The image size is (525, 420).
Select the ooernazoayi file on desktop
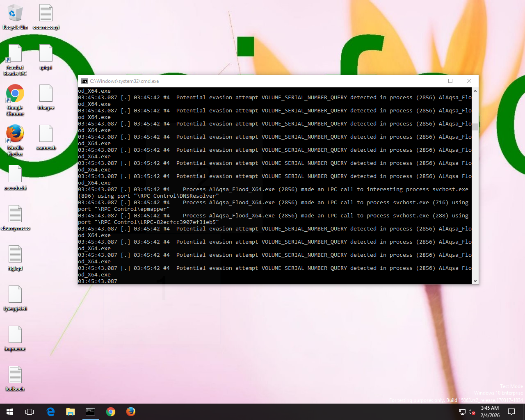point(46,14)
